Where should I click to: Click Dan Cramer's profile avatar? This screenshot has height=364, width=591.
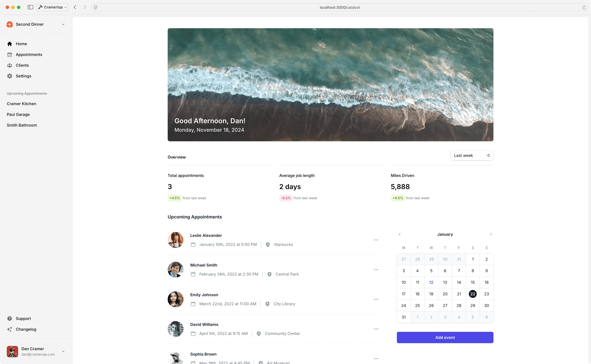[12, 352]
